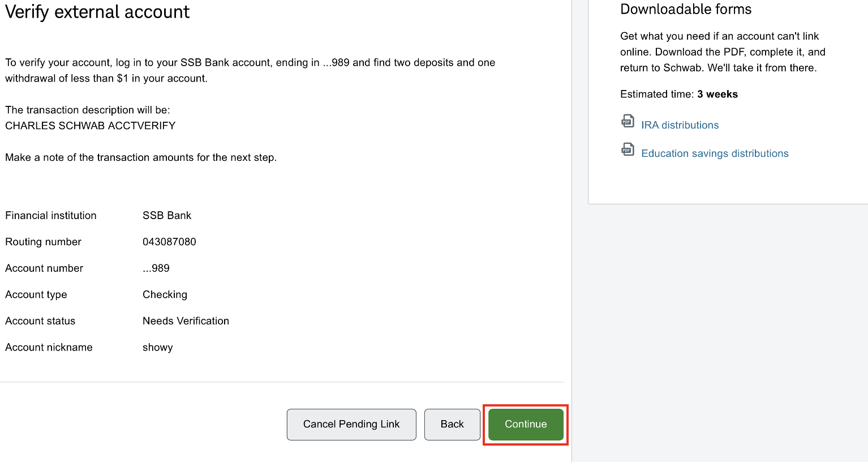The height and width of the screenshot is (462, 868).
Task: Click the Back button
Action: [452, 424]
